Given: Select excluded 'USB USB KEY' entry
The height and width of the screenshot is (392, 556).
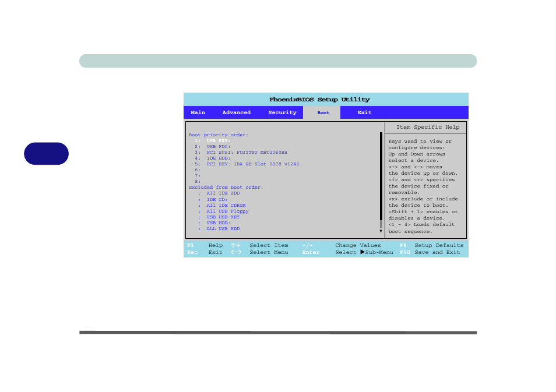Looking at the screenshot, I should (x=219, y=217).
